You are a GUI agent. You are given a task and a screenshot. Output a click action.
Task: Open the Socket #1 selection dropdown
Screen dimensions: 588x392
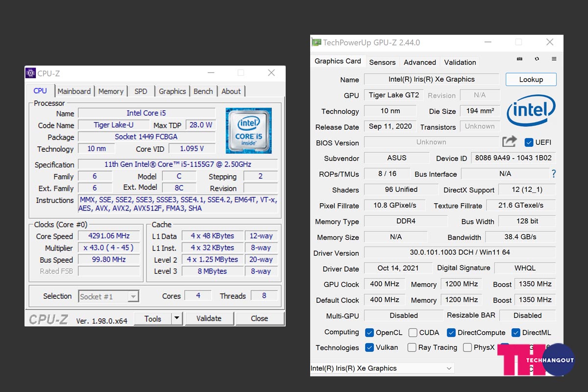pos(108,297)
